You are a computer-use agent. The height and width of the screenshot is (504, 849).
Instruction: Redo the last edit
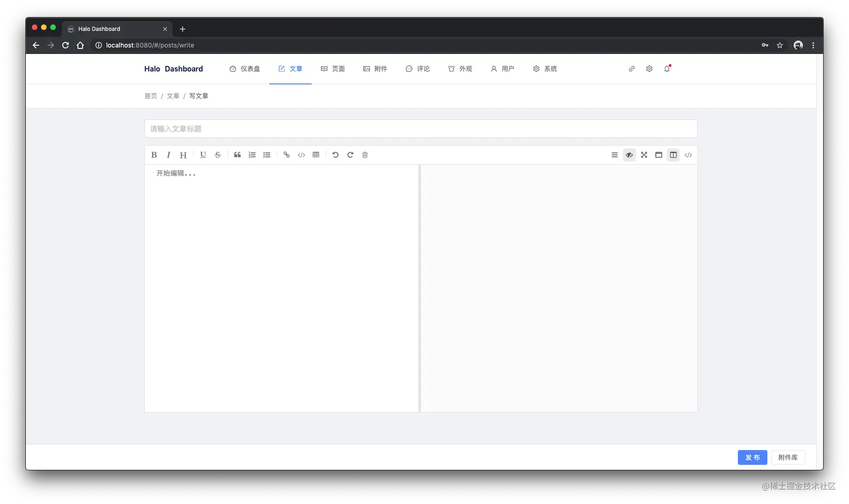point(350,155)
